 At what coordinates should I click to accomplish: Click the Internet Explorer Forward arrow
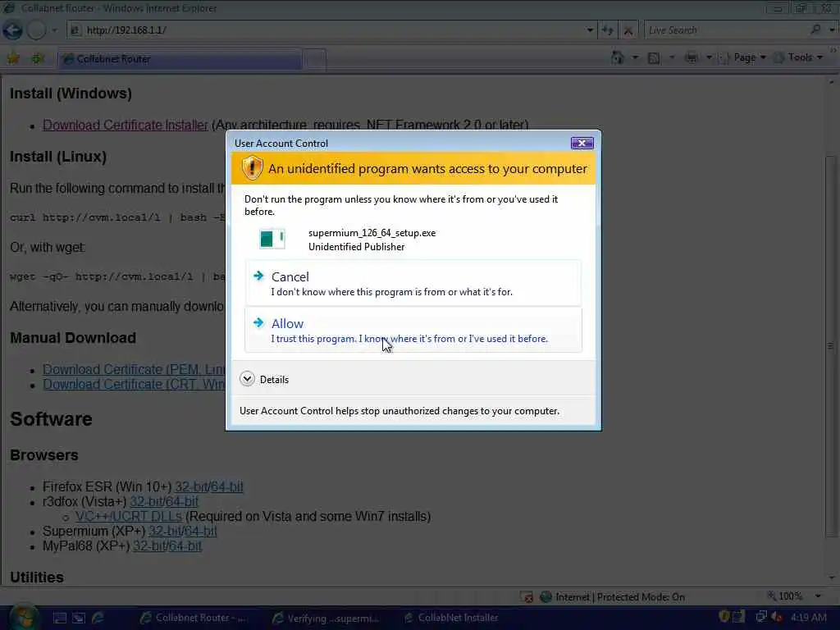(x=36, y=30)
